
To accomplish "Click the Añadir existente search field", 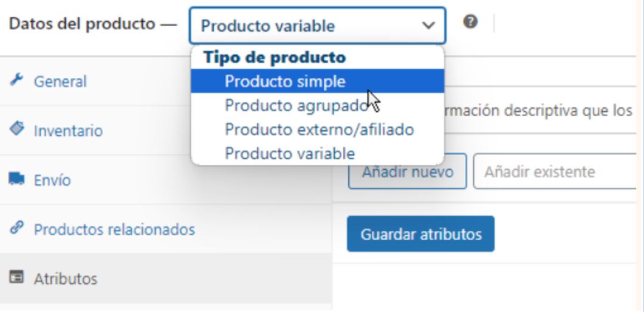I will (556, 172).
